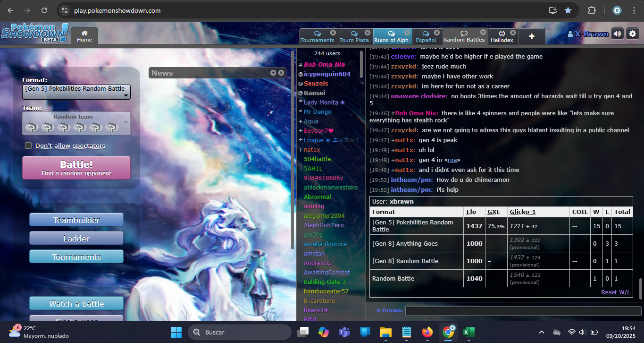The image size is (644, 343).
Task: Click the Reset W/L link
Action: click(x=615, y=292)
